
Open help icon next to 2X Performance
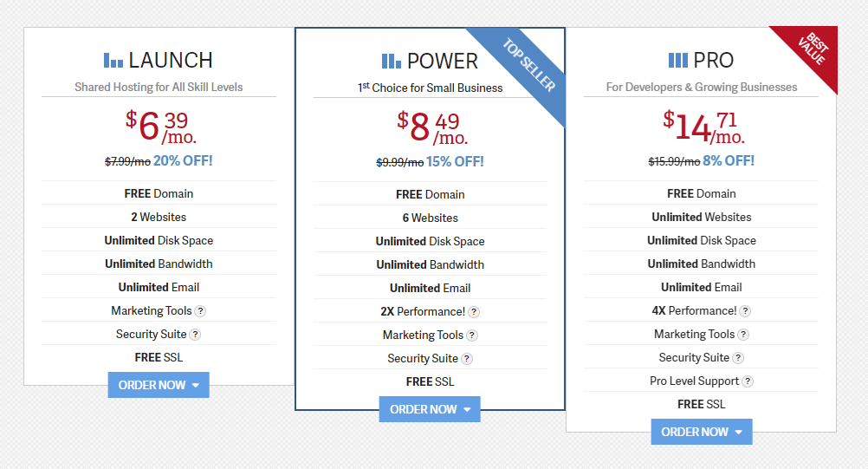(x=474, y=312)
